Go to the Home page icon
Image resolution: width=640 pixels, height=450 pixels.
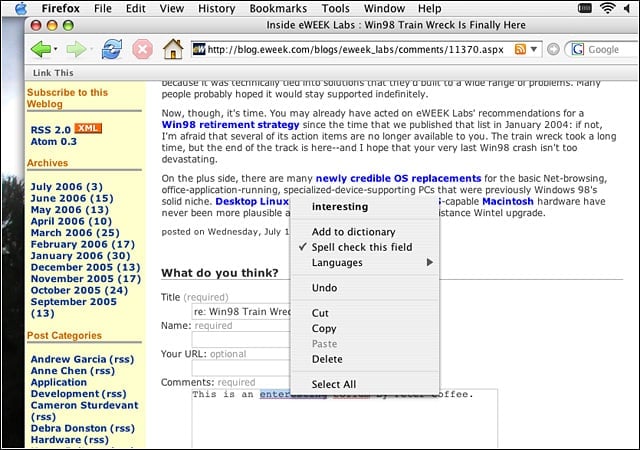[x=173, y=49]
